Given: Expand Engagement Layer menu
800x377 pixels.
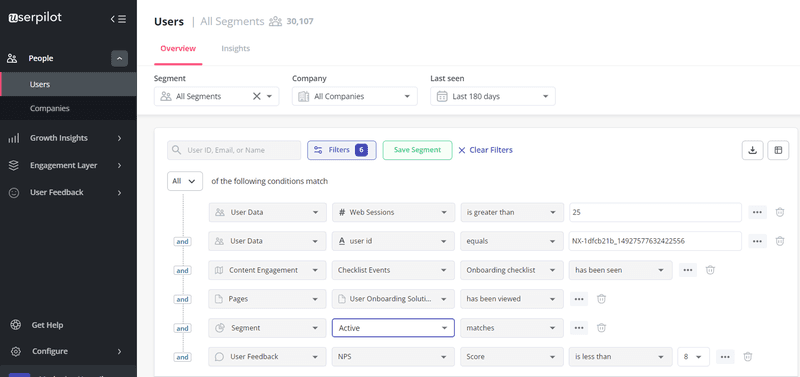Looking at the screenshot, I should point(68,165).
